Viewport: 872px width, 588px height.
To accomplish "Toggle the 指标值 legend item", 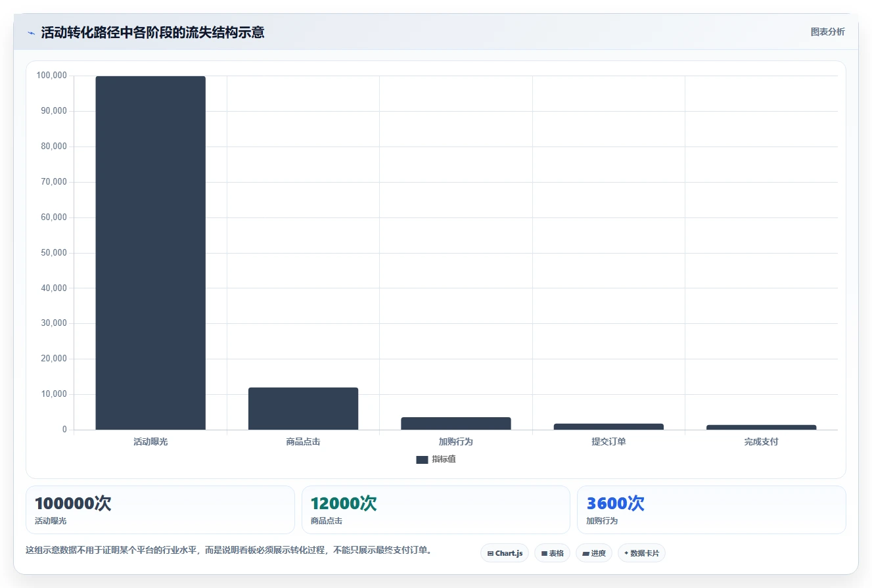I will pyautogui.click(x=436, y=459).
